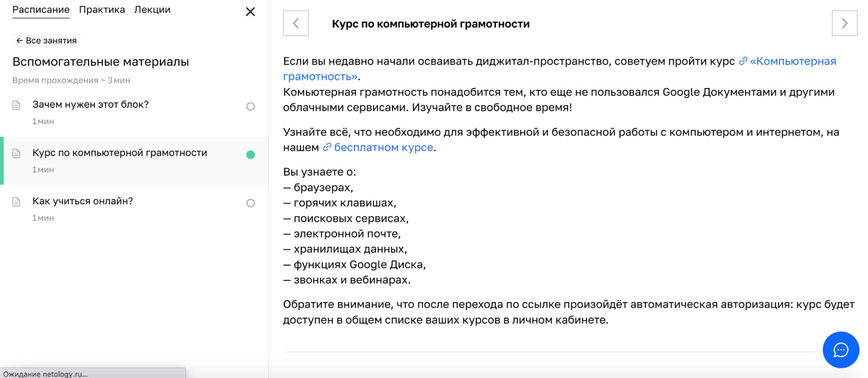The image size is (868, 378).
Task: Click the document icon beside «Курс по компьютерной грамотности»
Action: click(x=16, y=153)
